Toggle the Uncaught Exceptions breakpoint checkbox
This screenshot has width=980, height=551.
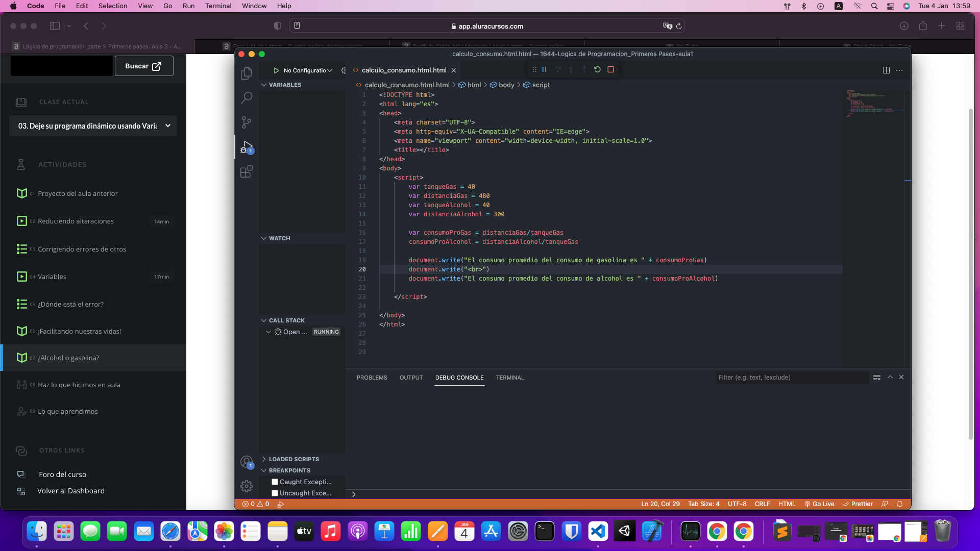click(x=275, y=493)
